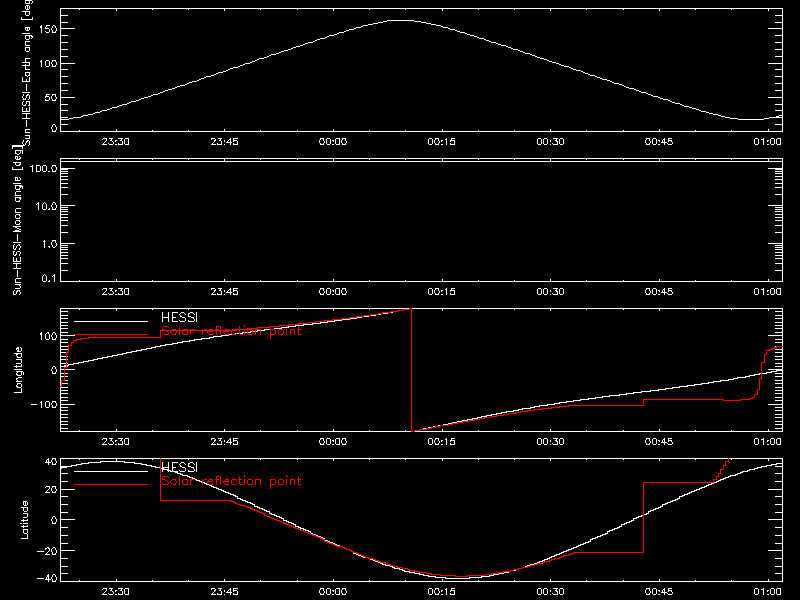Click the -40 tick on Latitude axis
The image size is (800, 600).
47,578
